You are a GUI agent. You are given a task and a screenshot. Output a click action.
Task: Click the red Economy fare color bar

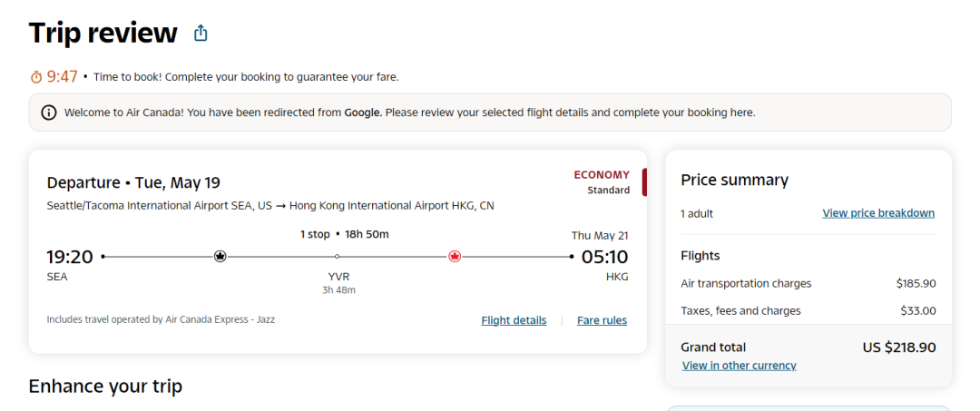tap(644, 181)
